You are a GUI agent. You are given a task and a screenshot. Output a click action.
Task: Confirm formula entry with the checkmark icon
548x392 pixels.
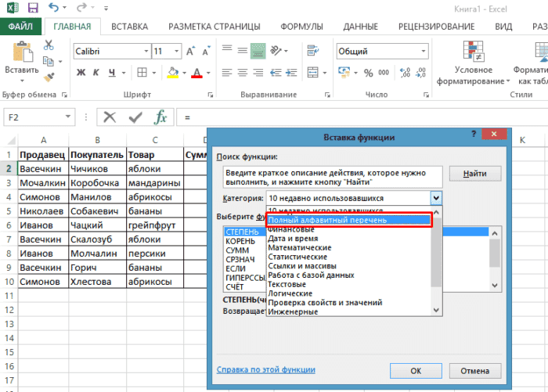click(x=135, y=117)
